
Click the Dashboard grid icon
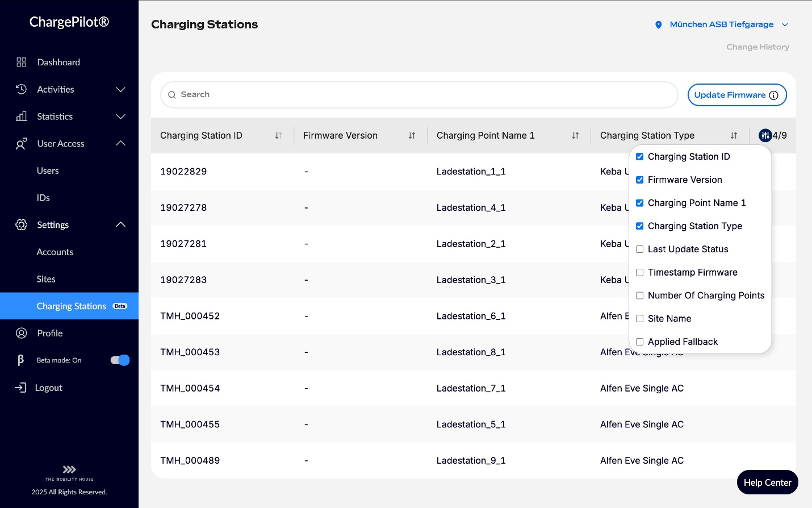pos(22,62)
